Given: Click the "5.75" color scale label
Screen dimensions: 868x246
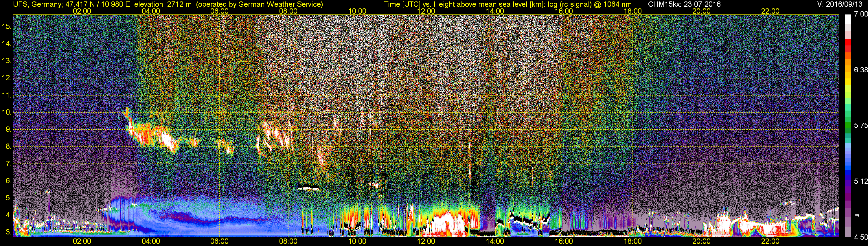Looking at the screenshot, I should pyautogui.click(x=860, y=125).
